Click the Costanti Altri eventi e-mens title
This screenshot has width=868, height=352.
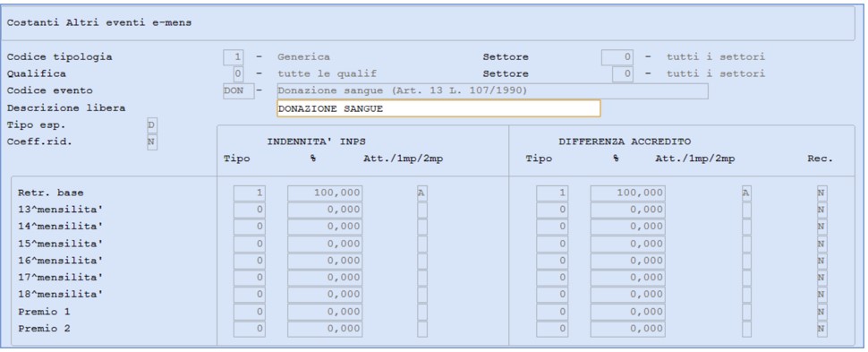pos(99,23)
